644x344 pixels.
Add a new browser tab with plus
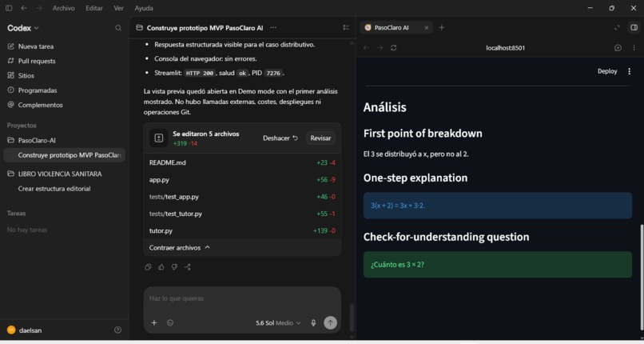click(x=442, y=27)
